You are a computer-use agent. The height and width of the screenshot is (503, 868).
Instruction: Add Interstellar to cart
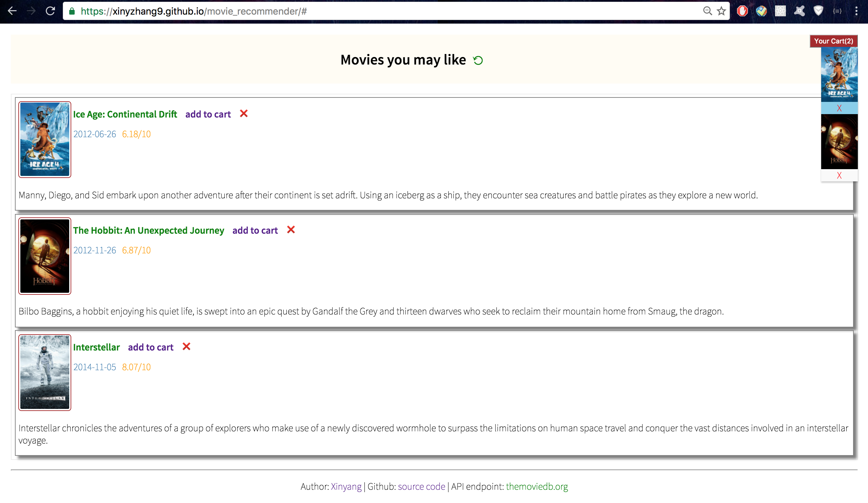click(151, 347)
